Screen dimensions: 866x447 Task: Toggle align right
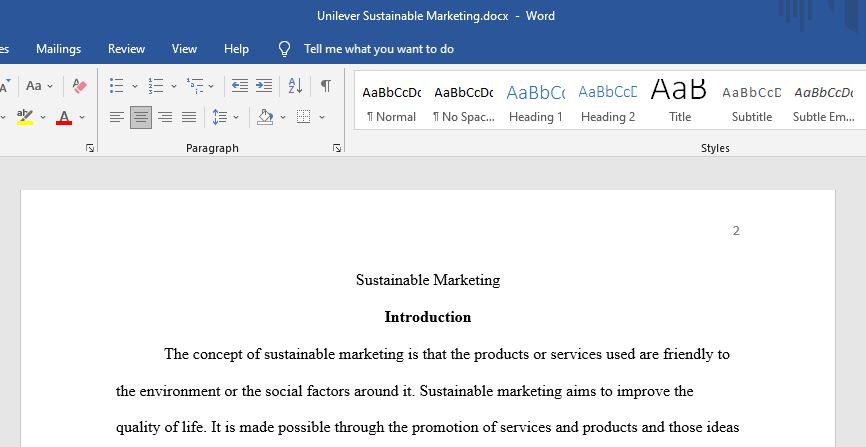[165, 117]
